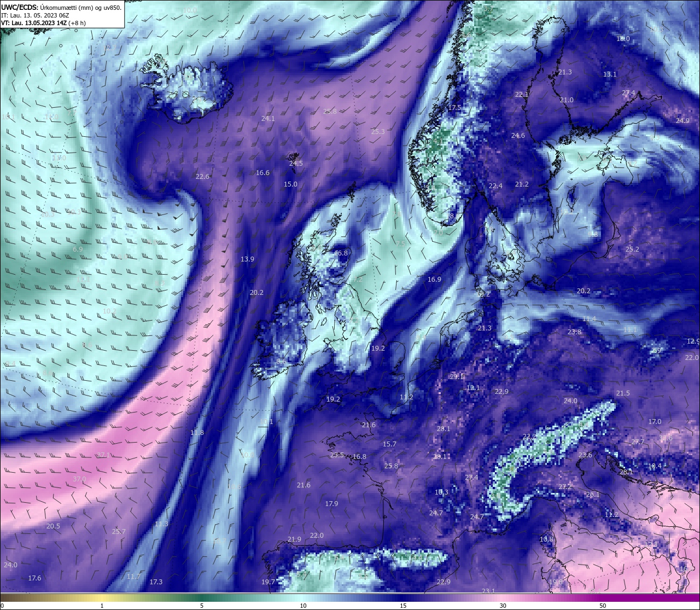The height and width of the screenshot is (610, 700).
Task: Select the colorbar tick label 50
Action: pos(603,606)
